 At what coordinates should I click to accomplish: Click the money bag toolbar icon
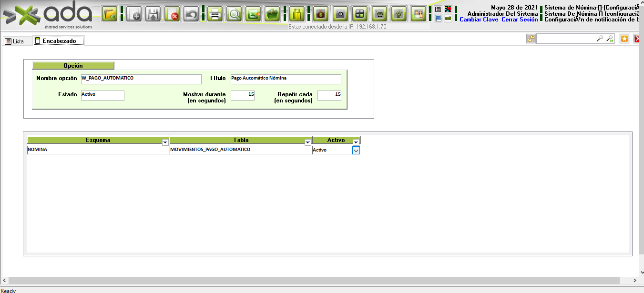coord(320,14)
